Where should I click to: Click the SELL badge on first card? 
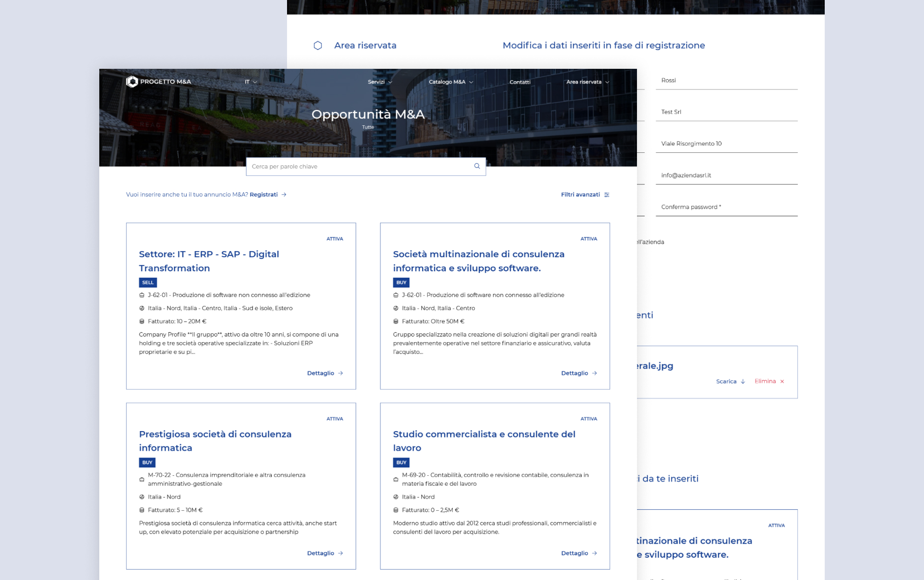[x=147, y=283]
